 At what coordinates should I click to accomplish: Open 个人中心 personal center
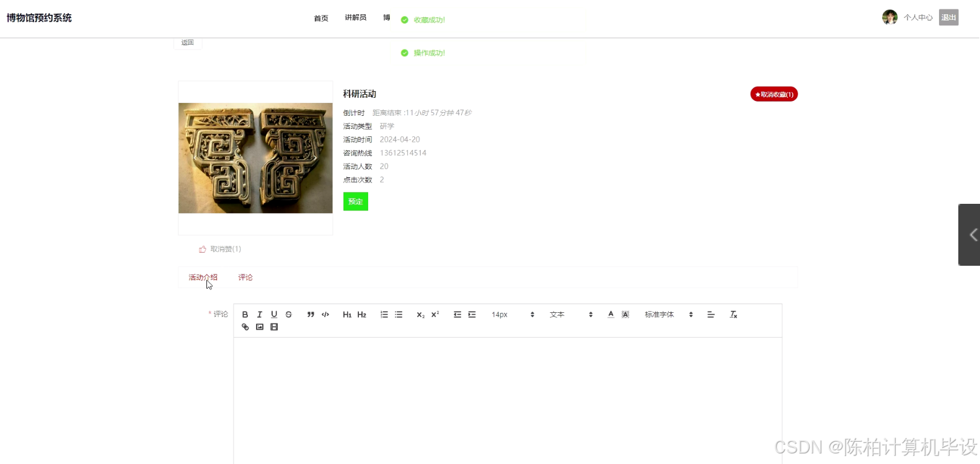click(918, 17)
